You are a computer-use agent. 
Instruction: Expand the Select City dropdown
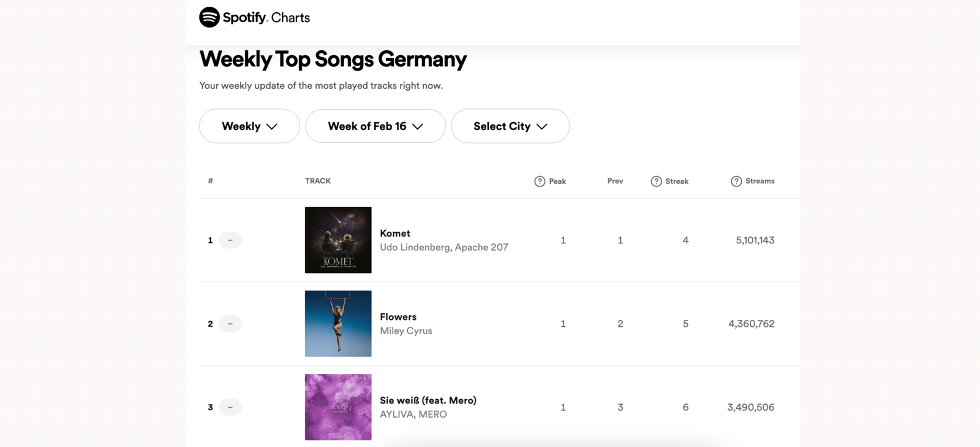(x=510, y=126)
